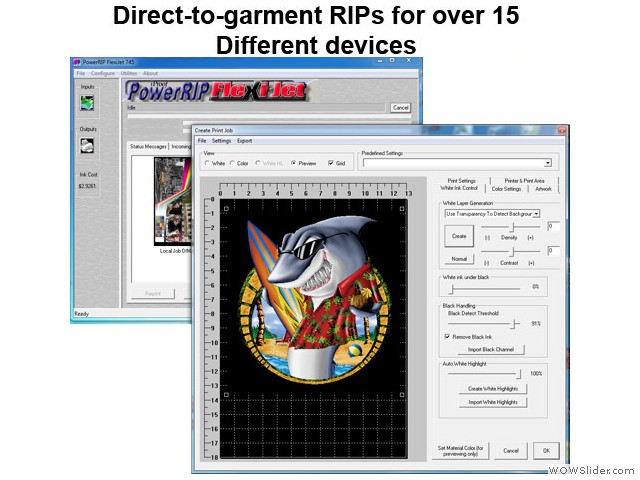The height and width of the screenshot is (480, 640).
Task: Click the Outputs printer icon in PowerRIP window
Action: pos(87,146)
